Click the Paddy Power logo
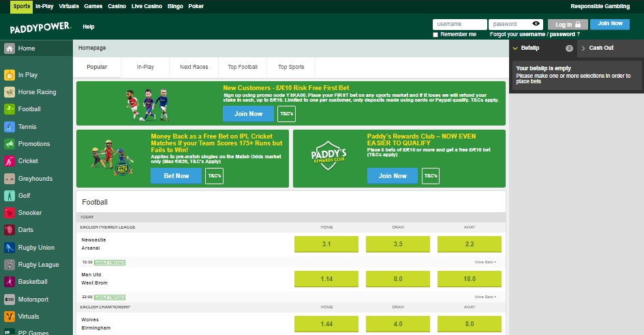The image size is (644, 335). 40,27
